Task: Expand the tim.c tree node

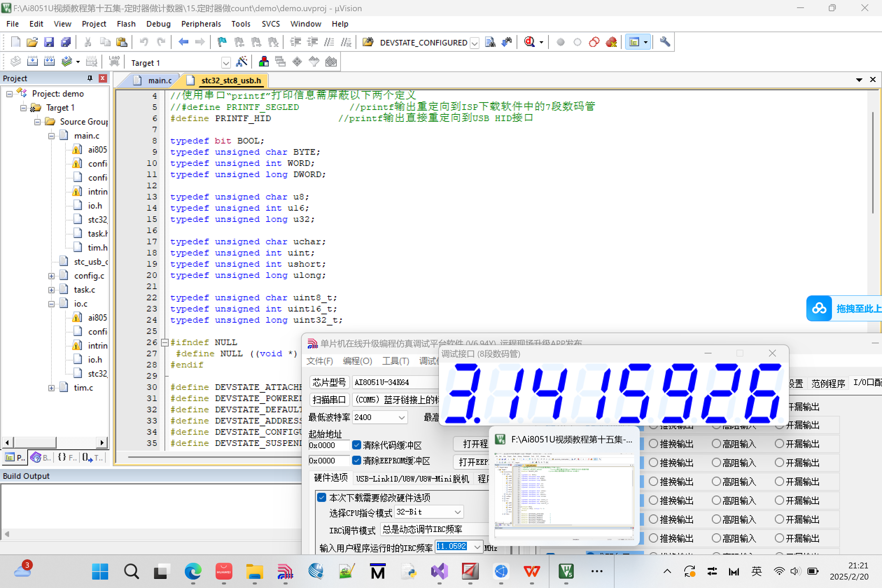Action: click(51, 388)
